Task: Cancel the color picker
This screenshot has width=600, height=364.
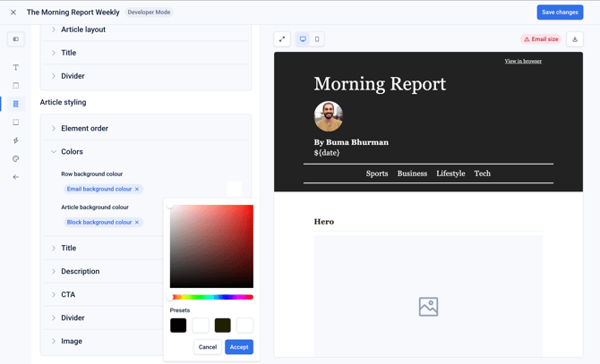Action: 208,347
